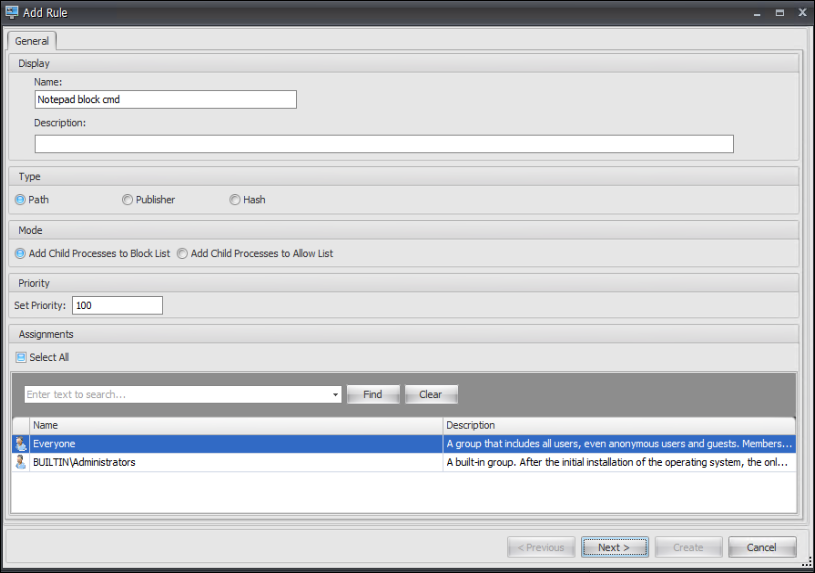The height and width of the screenshot is (573, 815).
Task: Toggle the Select All checkbox
Action: (21, 357)
